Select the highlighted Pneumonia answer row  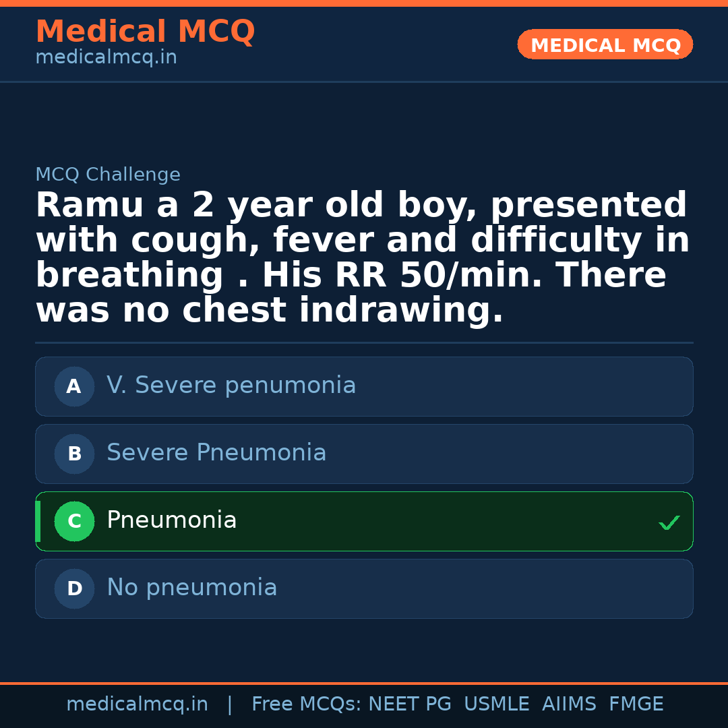pyautogui.click(x=364, y=521)
